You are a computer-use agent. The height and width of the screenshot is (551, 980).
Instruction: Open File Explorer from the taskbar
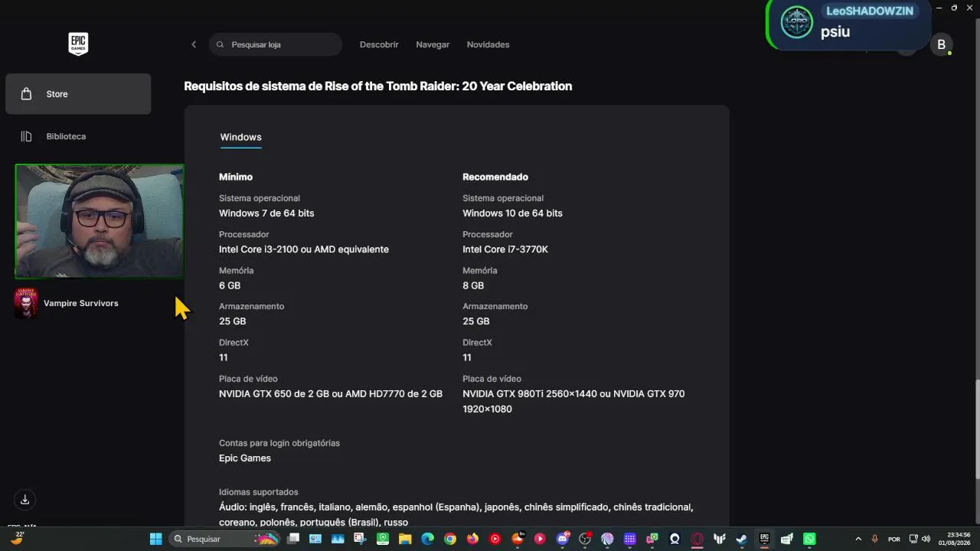coord(405,539)
